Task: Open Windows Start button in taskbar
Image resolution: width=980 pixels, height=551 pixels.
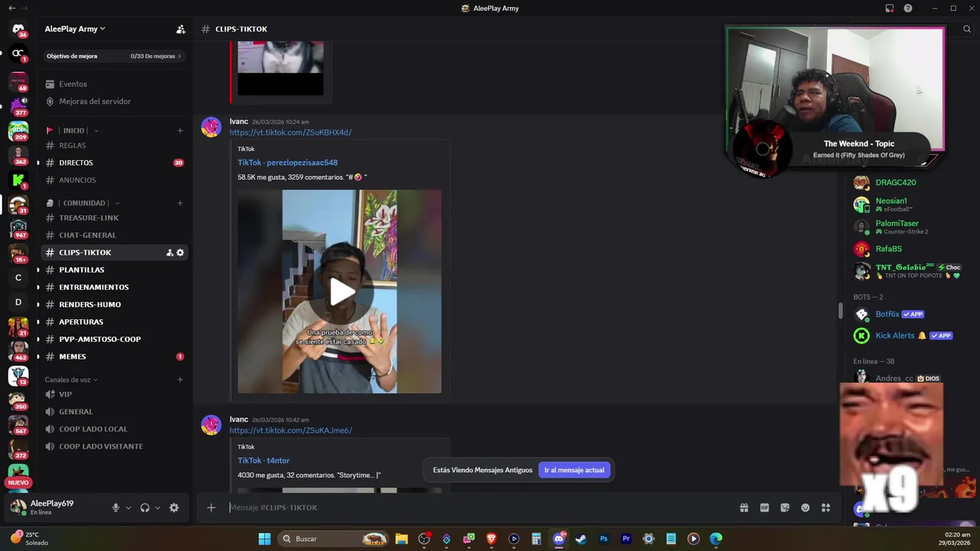Action: (264, 539)
